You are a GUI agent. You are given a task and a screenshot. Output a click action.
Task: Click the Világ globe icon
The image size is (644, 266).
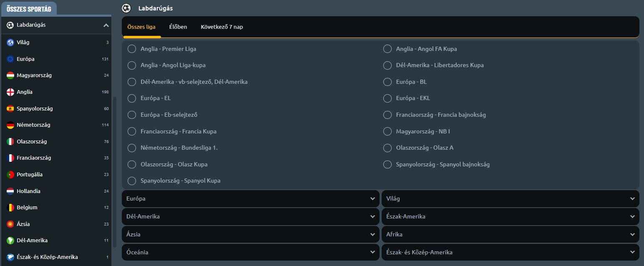pyautogui.click(x=10, y=43)
